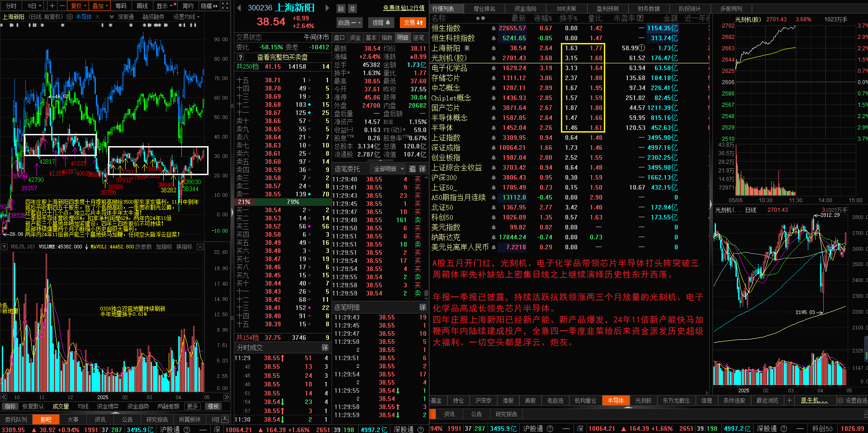Click the 模板 template button
The height and width of the screenshot is (433, 868).
coord(213,406)
